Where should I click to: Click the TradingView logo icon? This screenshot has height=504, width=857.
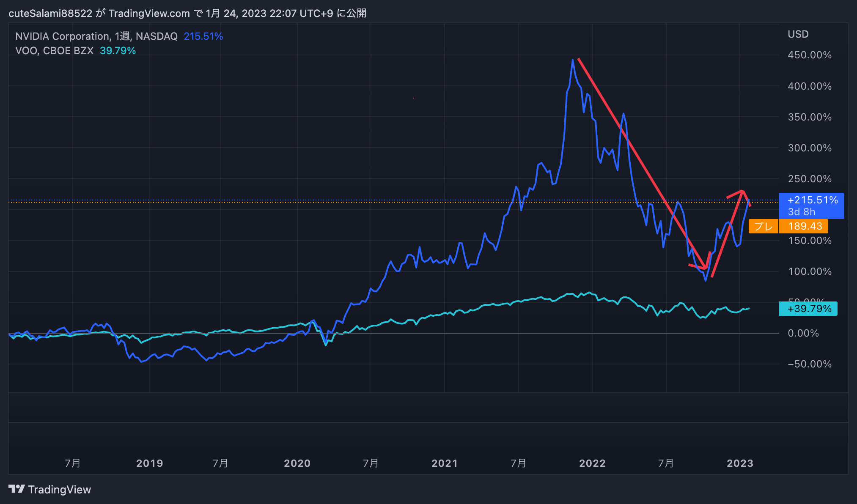point(16,489)
